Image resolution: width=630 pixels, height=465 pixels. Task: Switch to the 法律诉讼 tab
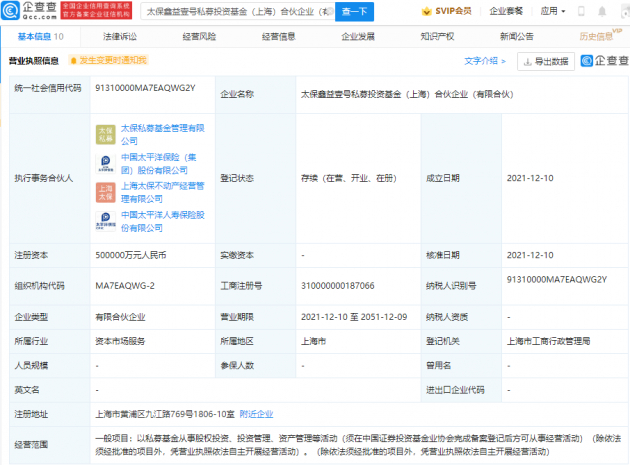pos(120,36)
